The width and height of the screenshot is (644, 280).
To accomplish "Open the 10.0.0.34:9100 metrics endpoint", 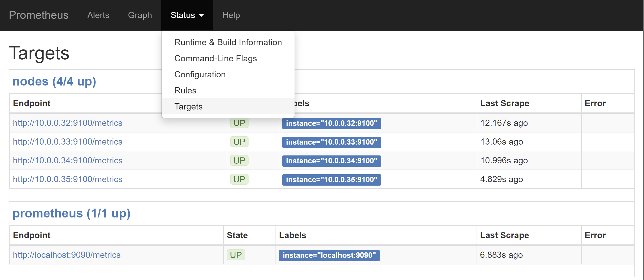I will click(x=68, y=160).
